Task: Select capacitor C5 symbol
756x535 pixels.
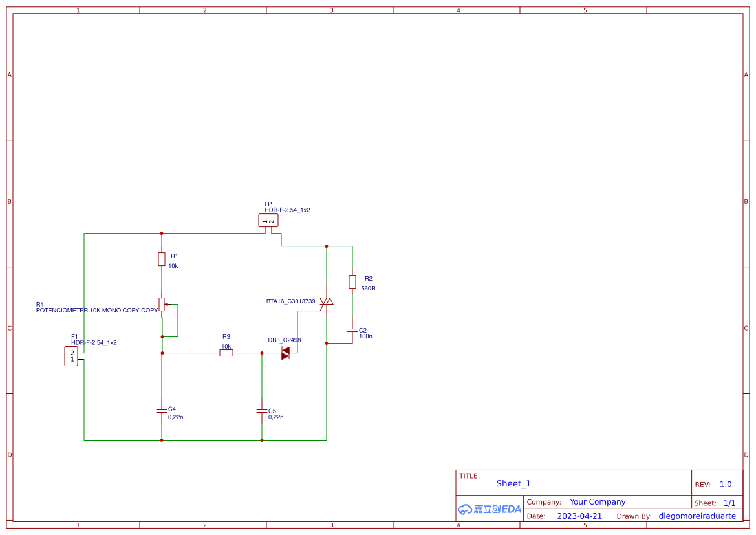Action: point(261,411)
